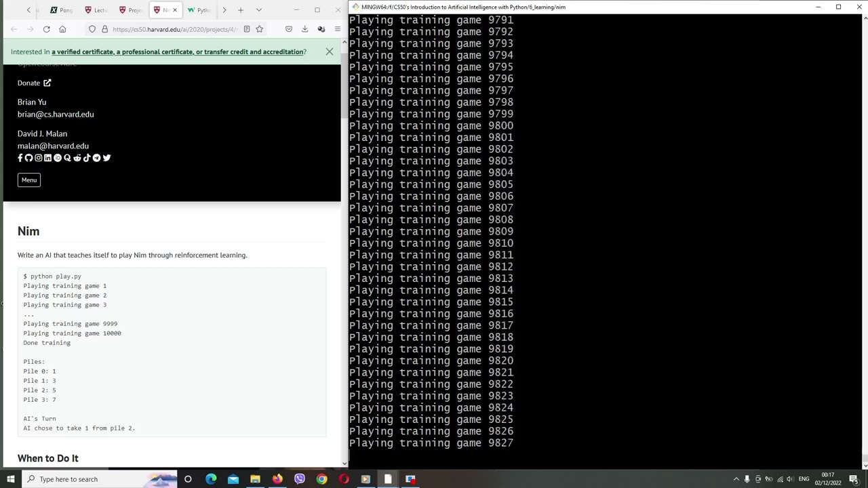Select the 'Nim' heading

28,231
